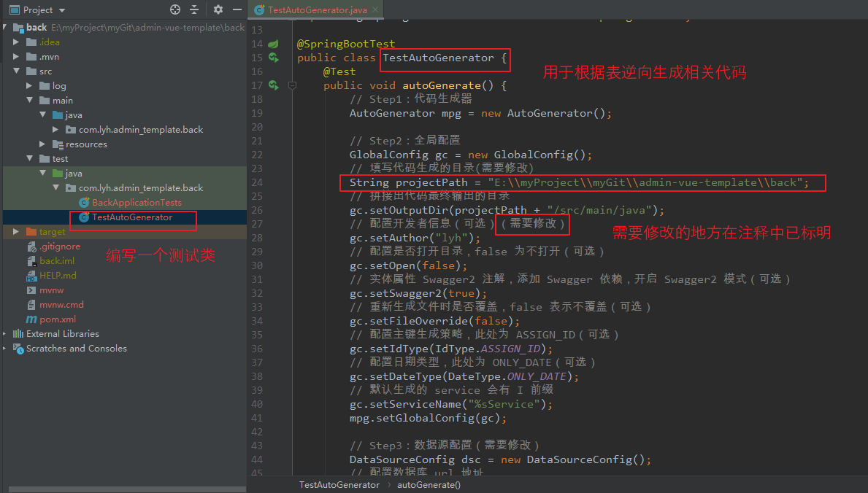
Task: Open pom.xml Maven file
Action: pos(58,319)
